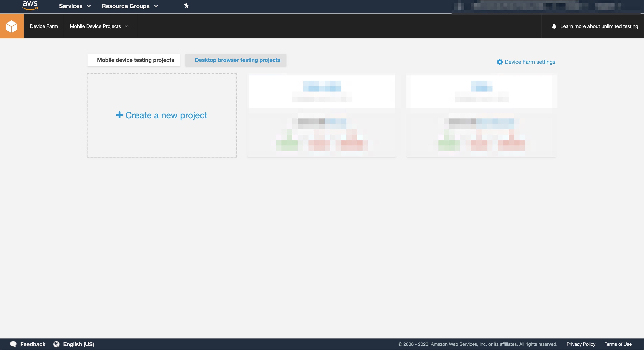Go to Device Farm home breadcrumb

pos(44,26)
